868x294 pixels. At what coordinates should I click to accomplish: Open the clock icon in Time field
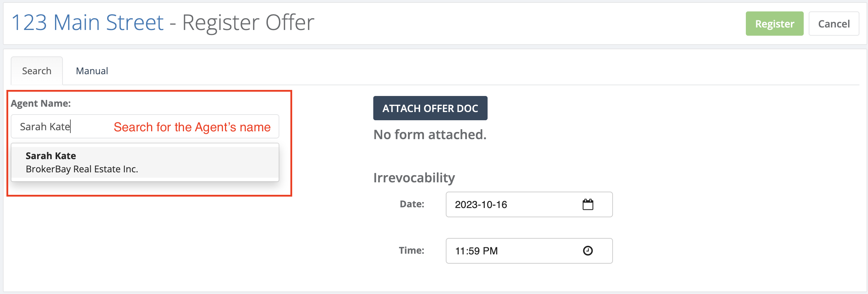pyautogui.click(x=588, y=251)
